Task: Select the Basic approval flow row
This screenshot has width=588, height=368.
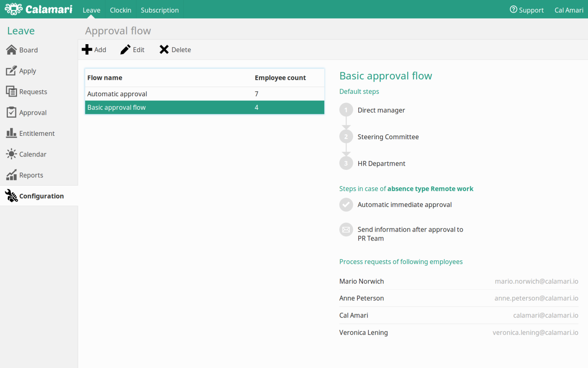Action: coord(205,107)
